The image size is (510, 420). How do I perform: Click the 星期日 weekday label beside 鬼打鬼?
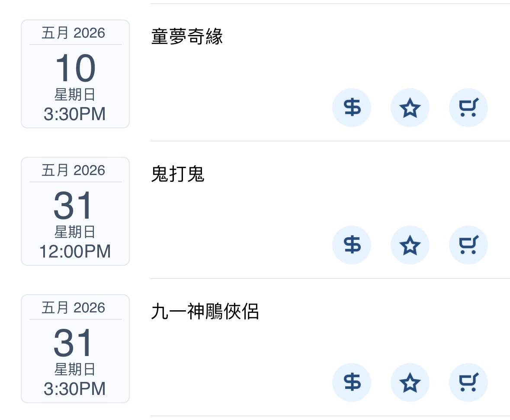[75, 232]
